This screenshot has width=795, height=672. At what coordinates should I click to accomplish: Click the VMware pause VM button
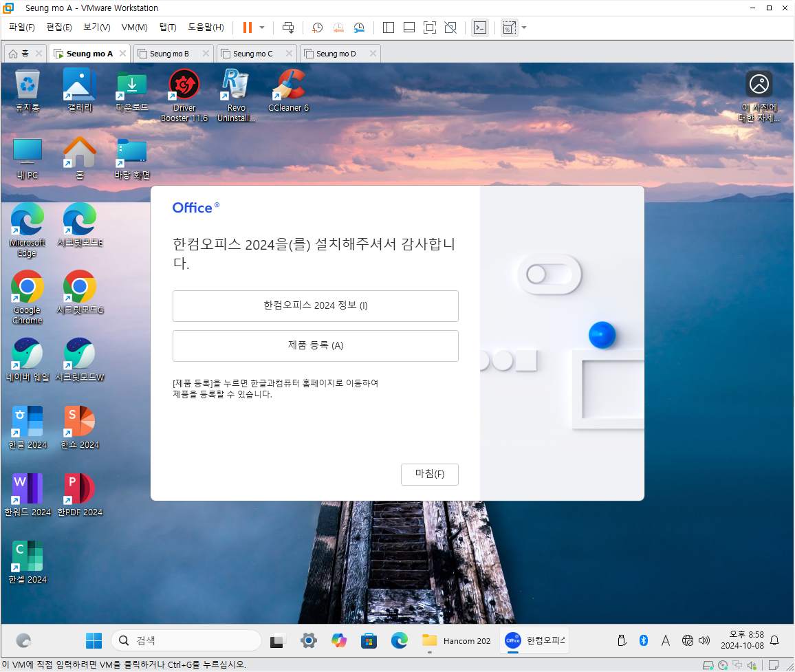click(248, 28)
